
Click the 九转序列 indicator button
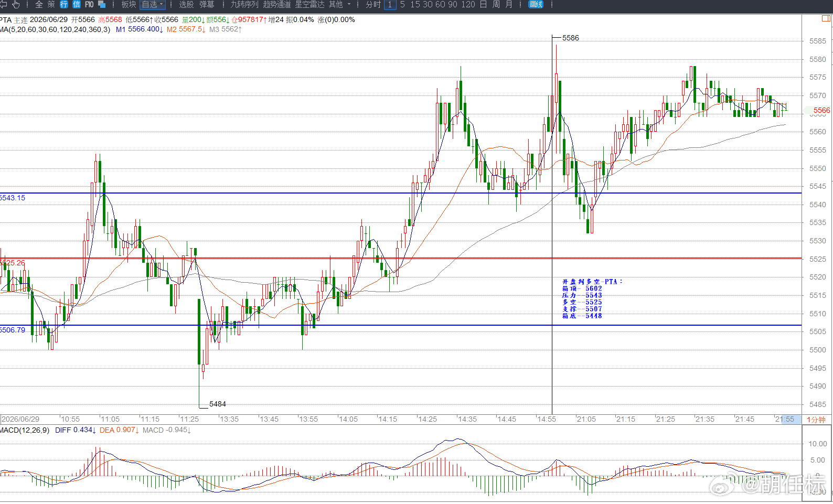[244, 5]
